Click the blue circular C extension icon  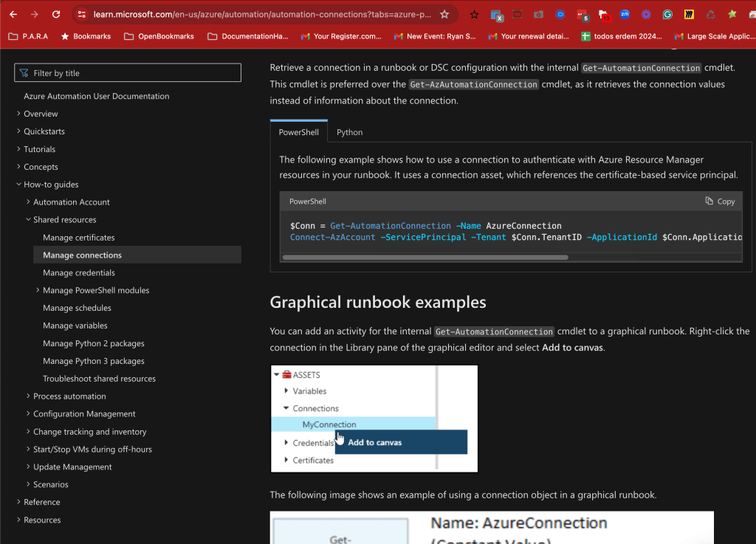(x=560, y=15)
